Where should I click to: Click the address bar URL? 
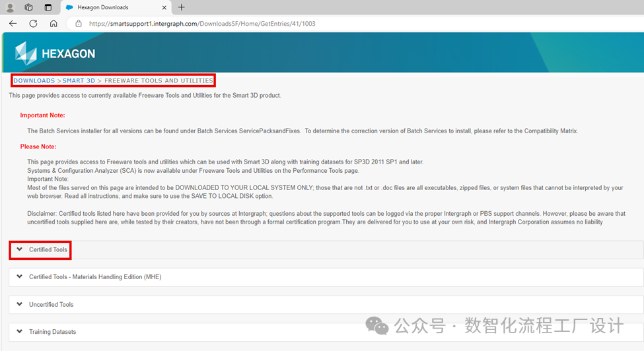[x=202, y=24]
